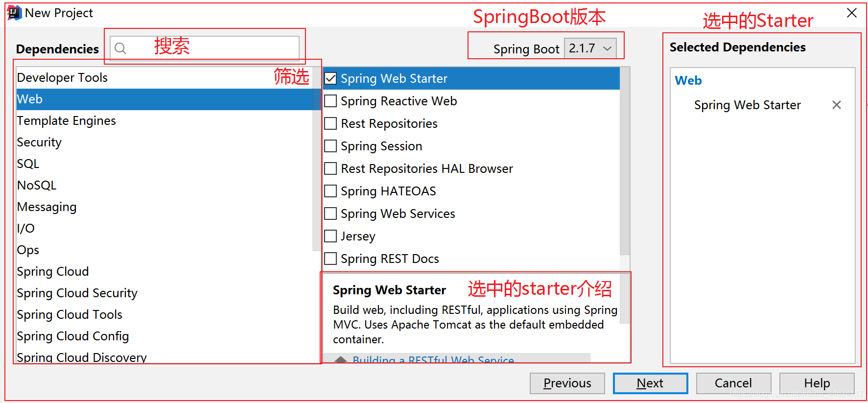Select Spring Cloud Config category
The image size is (868, 403).
pyautogui.click(x=164, y=336)
